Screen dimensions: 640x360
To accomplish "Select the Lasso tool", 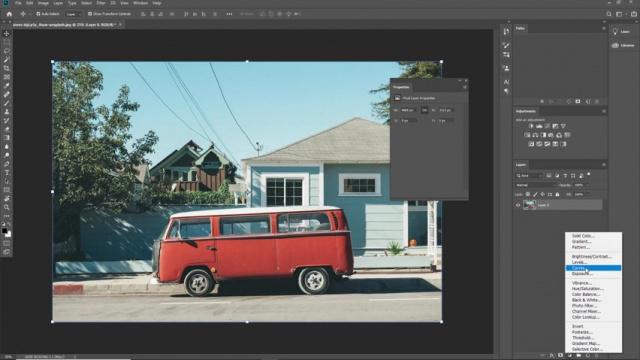I will click(7, 51).
